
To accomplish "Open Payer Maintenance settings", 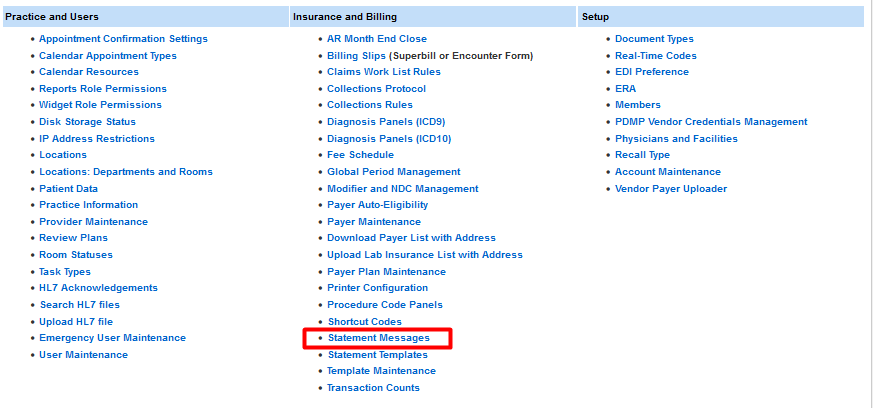I will click(374, 222).
